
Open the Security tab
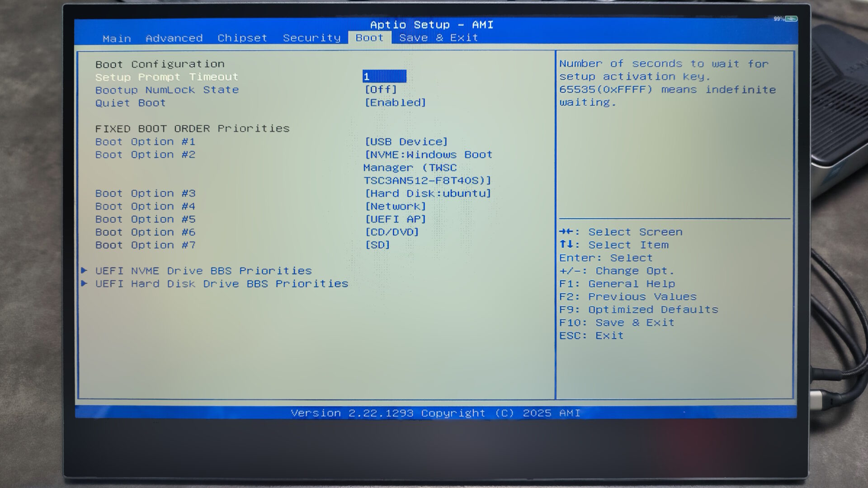[x=311, y=38]
